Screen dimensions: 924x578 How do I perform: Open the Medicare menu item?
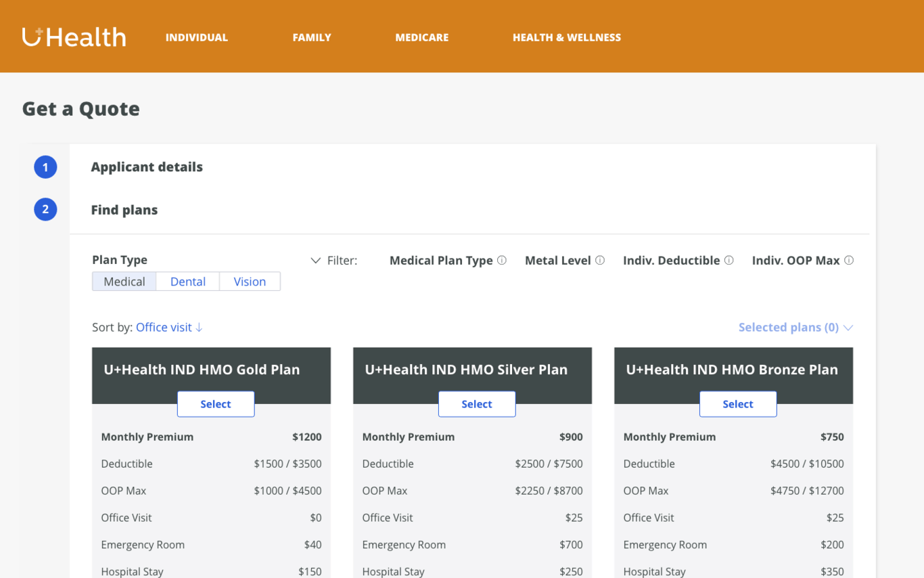(x=421, y=38)
